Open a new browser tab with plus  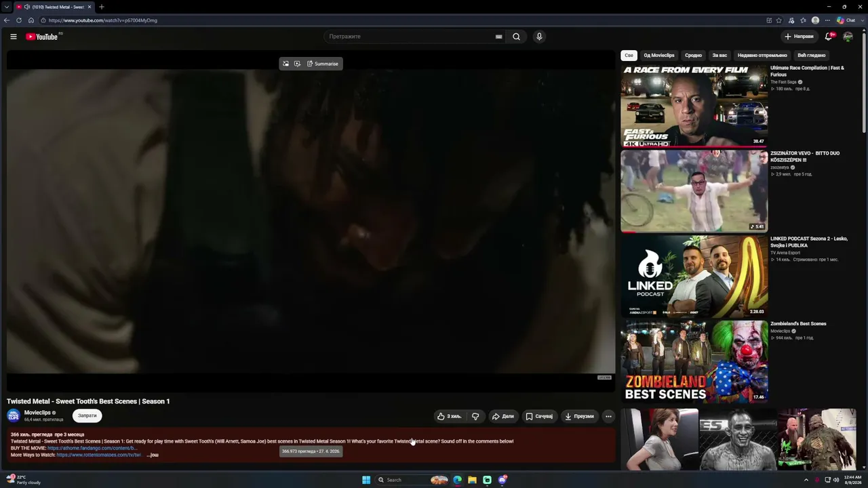(x=102, y=7)
